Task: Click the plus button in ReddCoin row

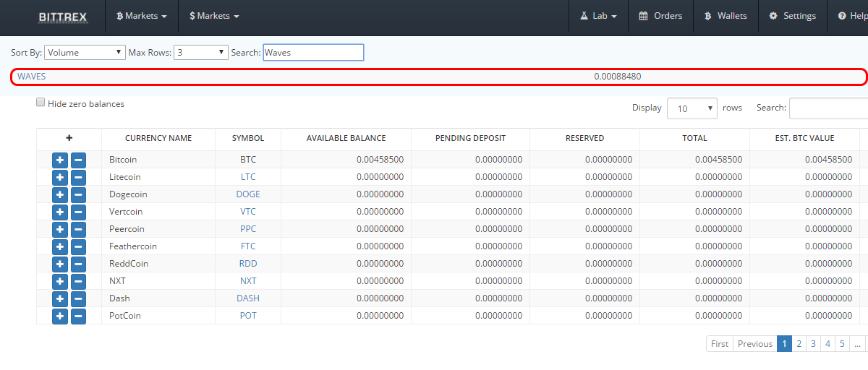Action: (x=60, y=264)
